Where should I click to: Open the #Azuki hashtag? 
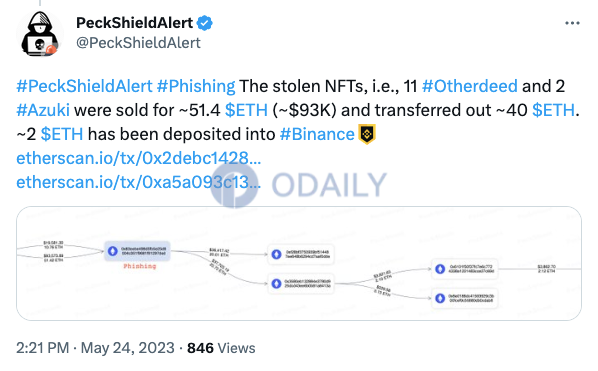click(43, 110)
